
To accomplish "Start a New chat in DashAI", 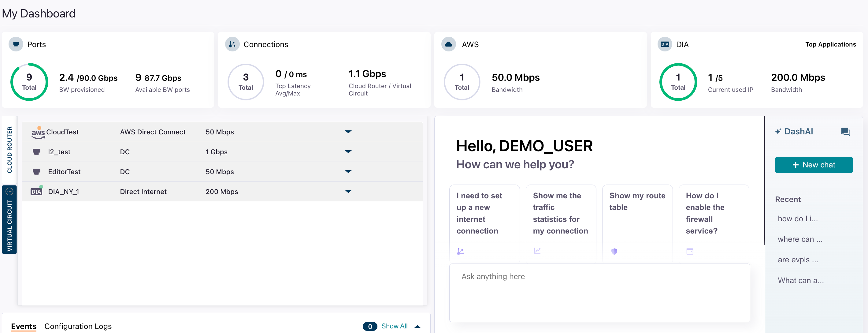I will pyautogui.click(x=814, y=165).
